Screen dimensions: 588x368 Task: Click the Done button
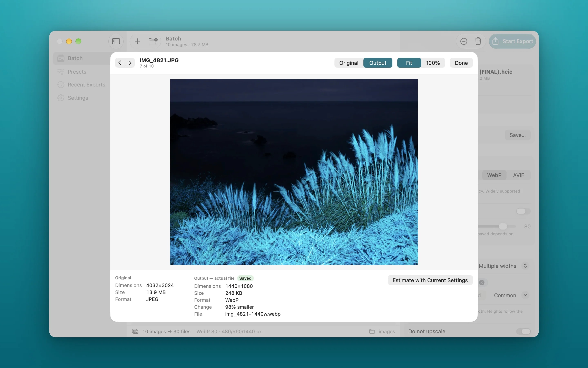coord(461,63)
